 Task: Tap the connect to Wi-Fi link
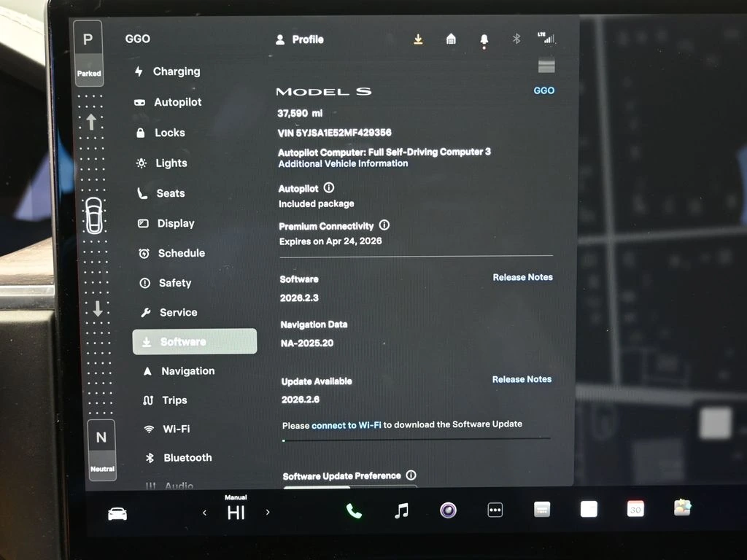pos(346,424)
